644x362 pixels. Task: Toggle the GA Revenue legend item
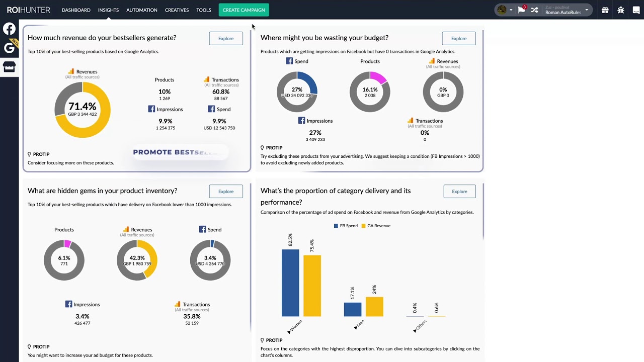(376, 226)
